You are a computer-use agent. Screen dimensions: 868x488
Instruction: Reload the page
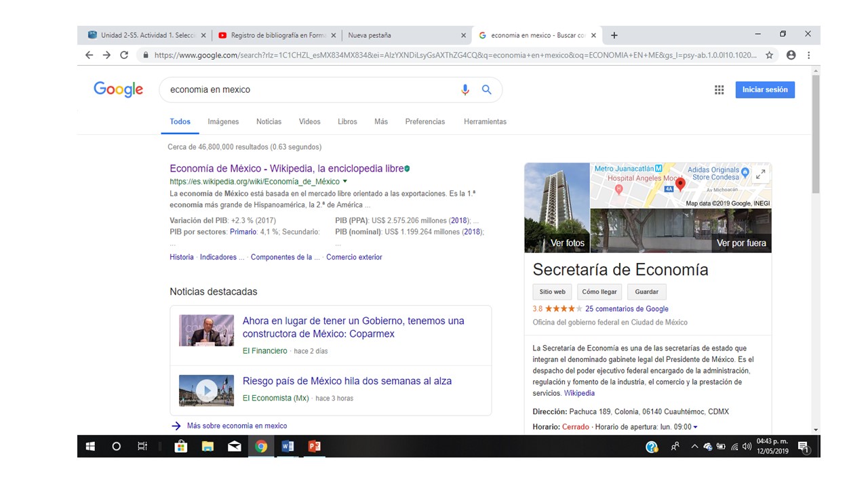[x=124, y=56]
